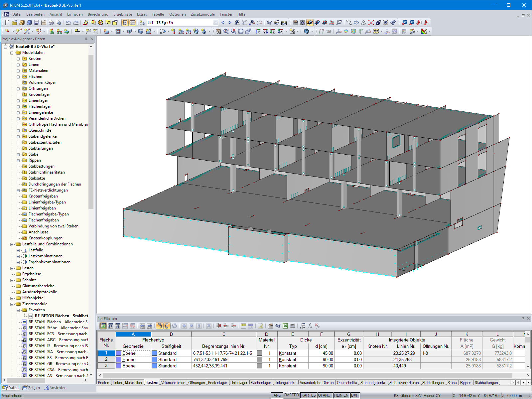Print the current model
Viewport: 532px width, 399px height.
click(51, 23)
